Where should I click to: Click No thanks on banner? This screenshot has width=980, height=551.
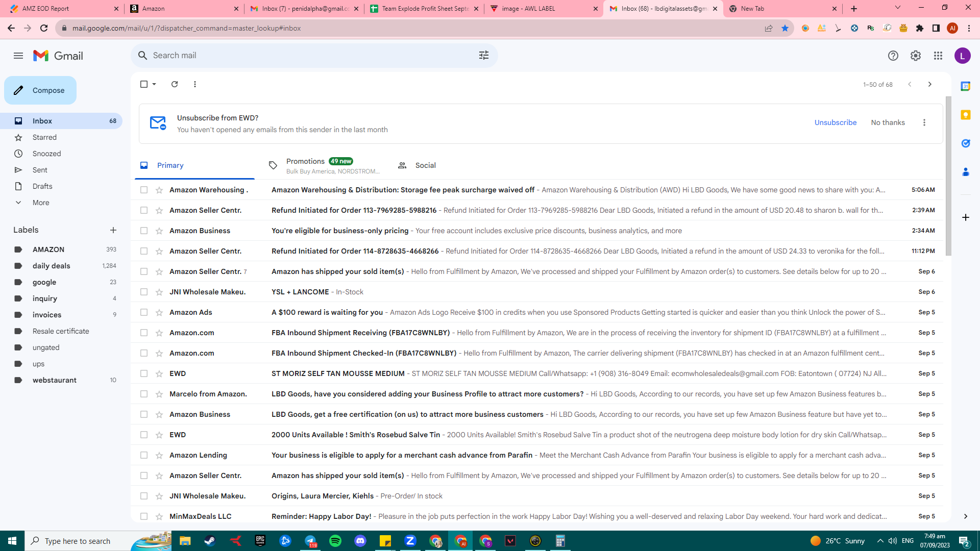point(888,122)
